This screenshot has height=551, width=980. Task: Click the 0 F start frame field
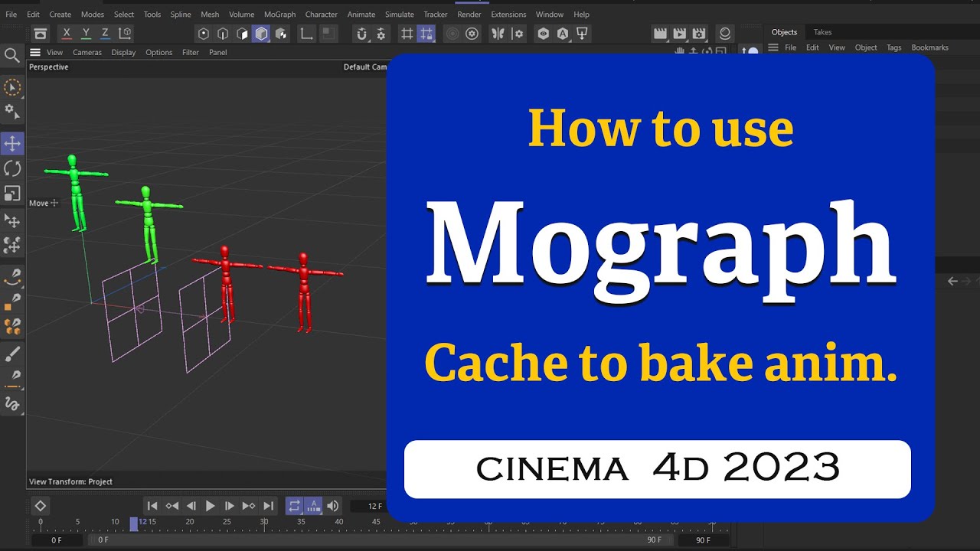coord(57,540)
